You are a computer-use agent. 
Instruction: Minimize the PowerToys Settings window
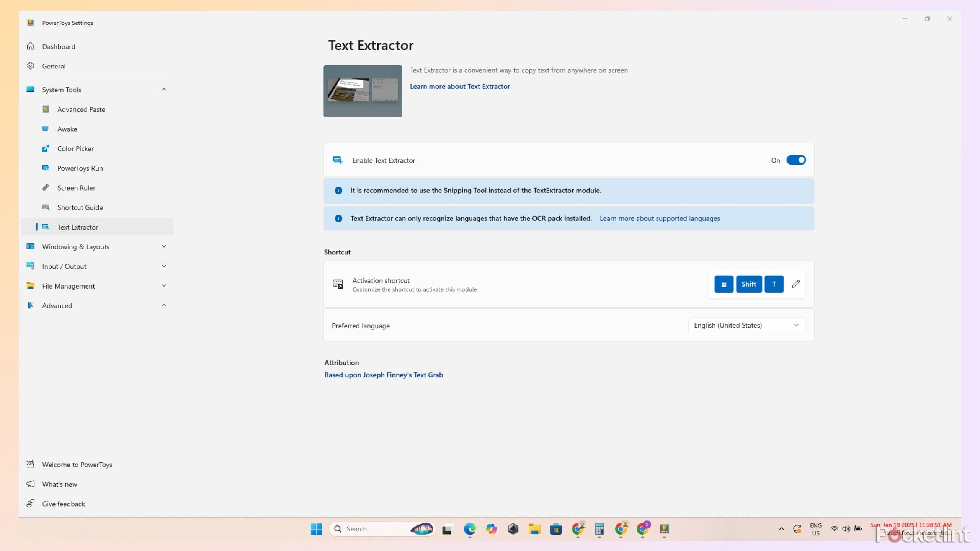pyautogui.click(x=905, y=18)
